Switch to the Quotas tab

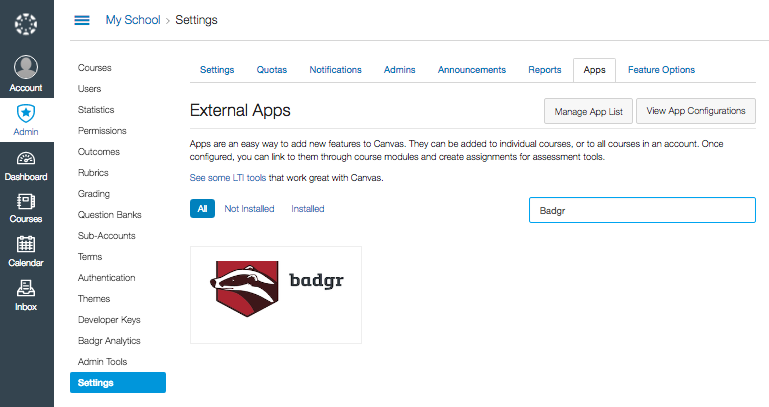click(271, 70)
